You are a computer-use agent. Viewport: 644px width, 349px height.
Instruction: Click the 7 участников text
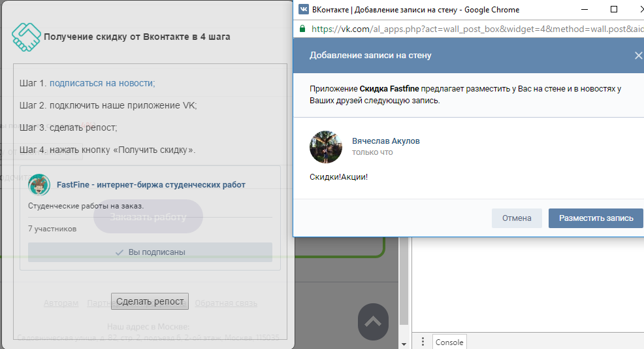tap(52, 229)
